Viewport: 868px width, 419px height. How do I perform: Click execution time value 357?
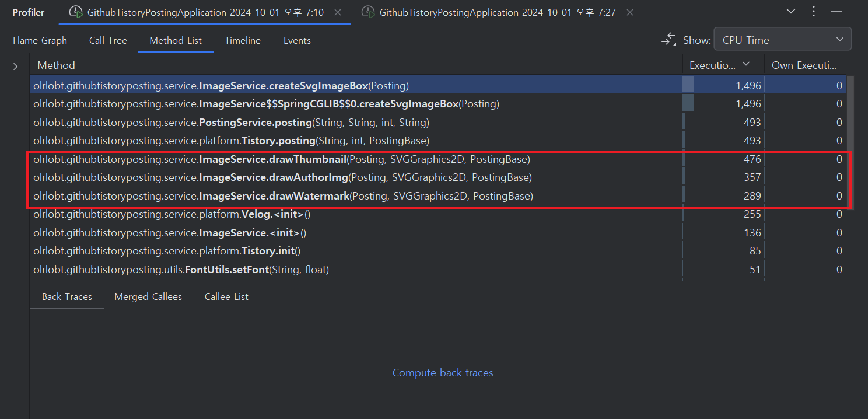point(752,177)
